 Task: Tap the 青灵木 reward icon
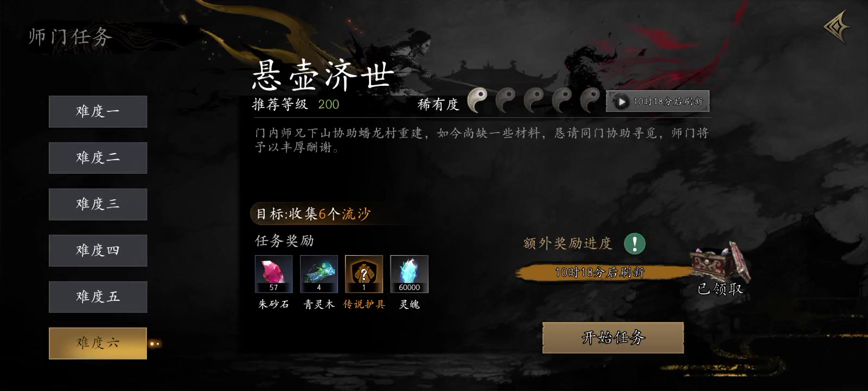click(319, 274)
